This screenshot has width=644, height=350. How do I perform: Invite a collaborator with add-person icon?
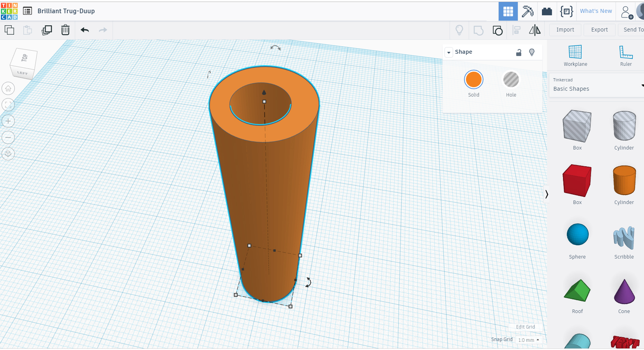(x=626, y=12)
